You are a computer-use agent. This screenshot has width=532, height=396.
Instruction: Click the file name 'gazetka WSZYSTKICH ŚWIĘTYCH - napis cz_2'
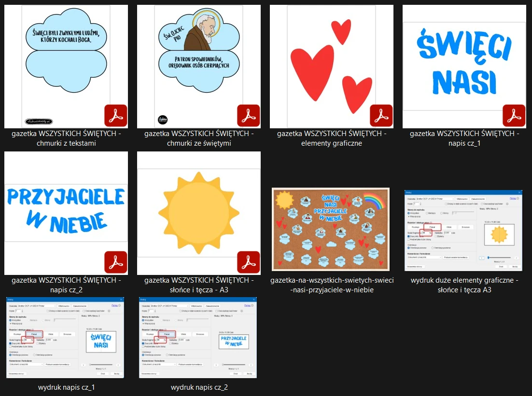[x=66, y=285]
